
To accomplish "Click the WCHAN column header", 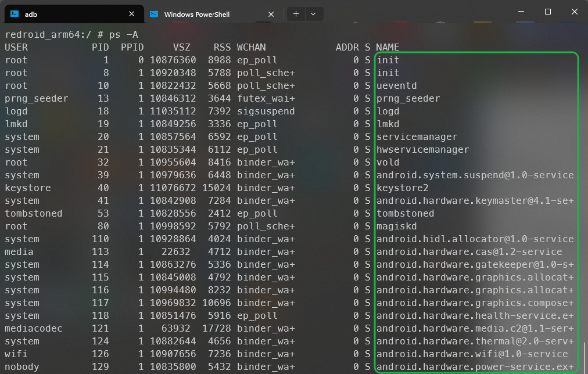I will [x=251, y=48].
